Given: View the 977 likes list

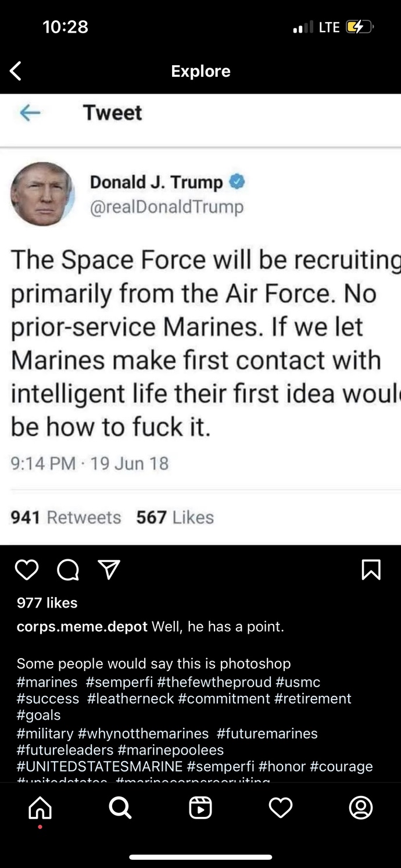Looking at the screenshot, I should (x=46, y=603).
